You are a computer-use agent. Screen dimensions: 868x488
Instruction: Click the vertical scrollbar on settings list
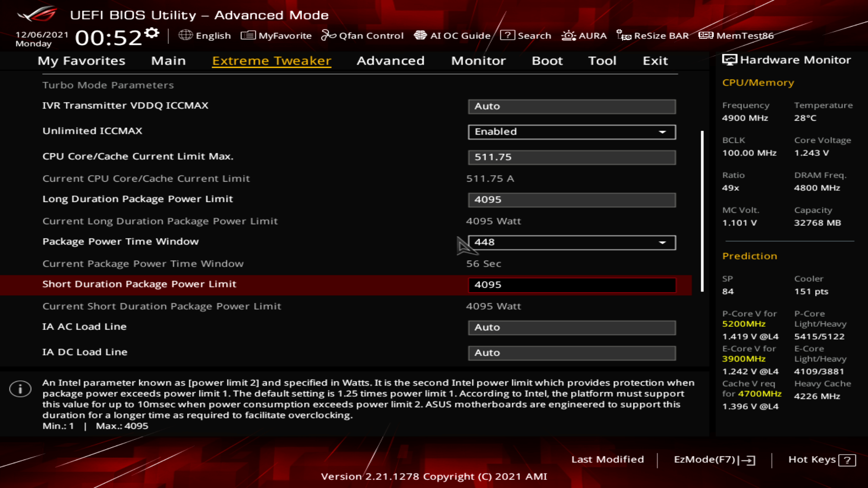click(702, 211)
